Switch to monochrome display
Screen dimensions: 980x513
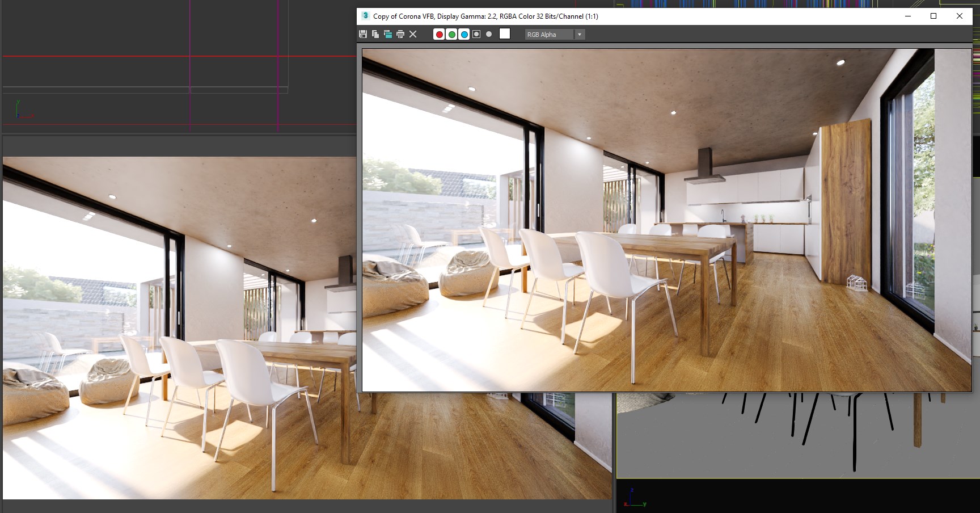(x=489, y=35)
